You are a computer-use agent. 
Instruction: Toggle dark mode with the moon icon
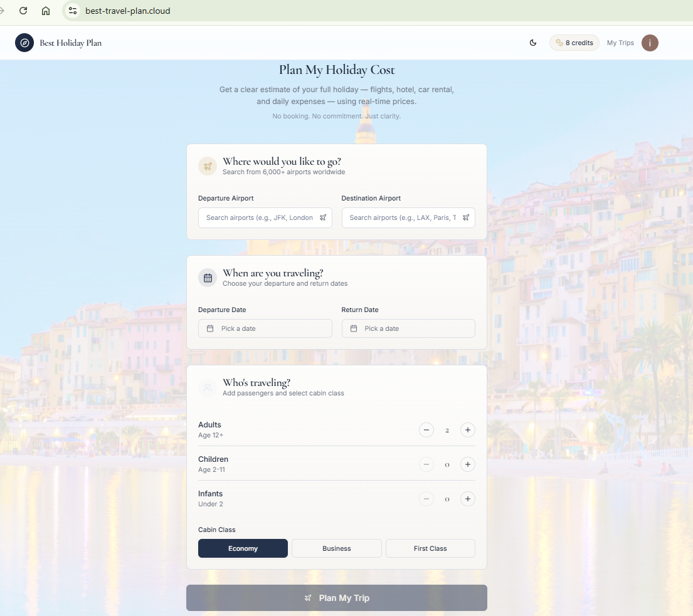coord(532,43)
